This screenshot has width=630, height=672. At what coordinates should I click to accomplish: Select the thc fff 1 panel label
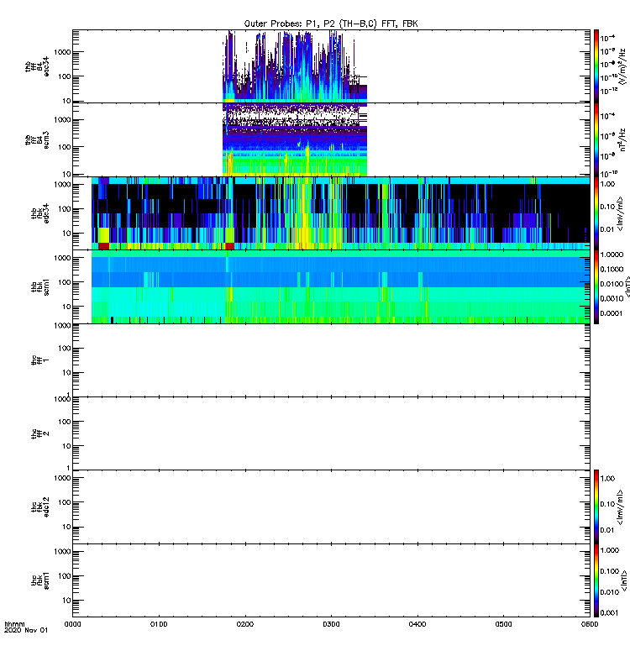[x=40, y=360]
